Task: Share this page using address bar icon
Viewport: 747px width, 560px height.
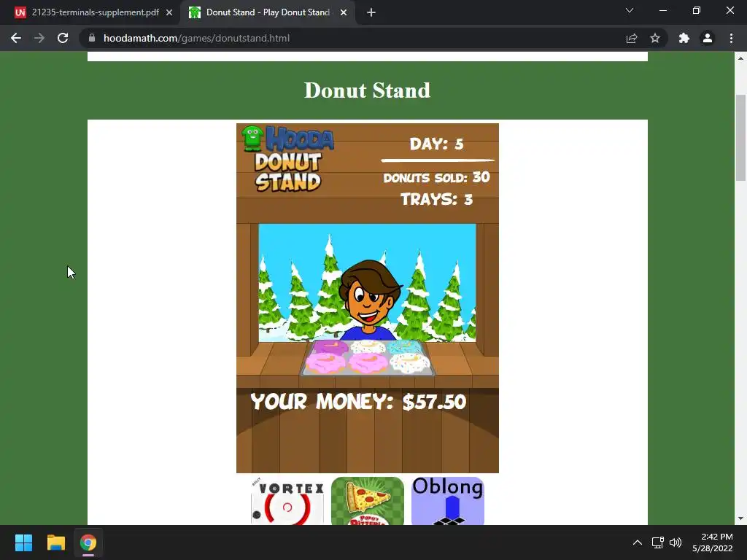Action: tap(632, 38)
